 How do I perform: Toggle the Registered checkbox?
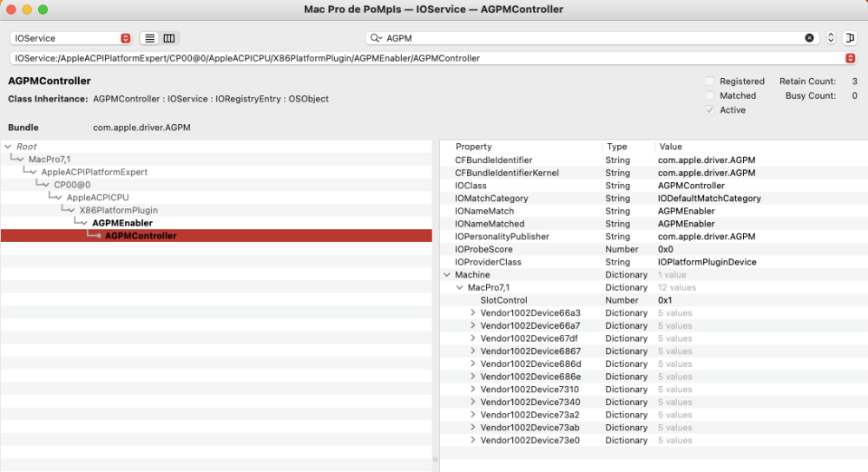(710, 82)
